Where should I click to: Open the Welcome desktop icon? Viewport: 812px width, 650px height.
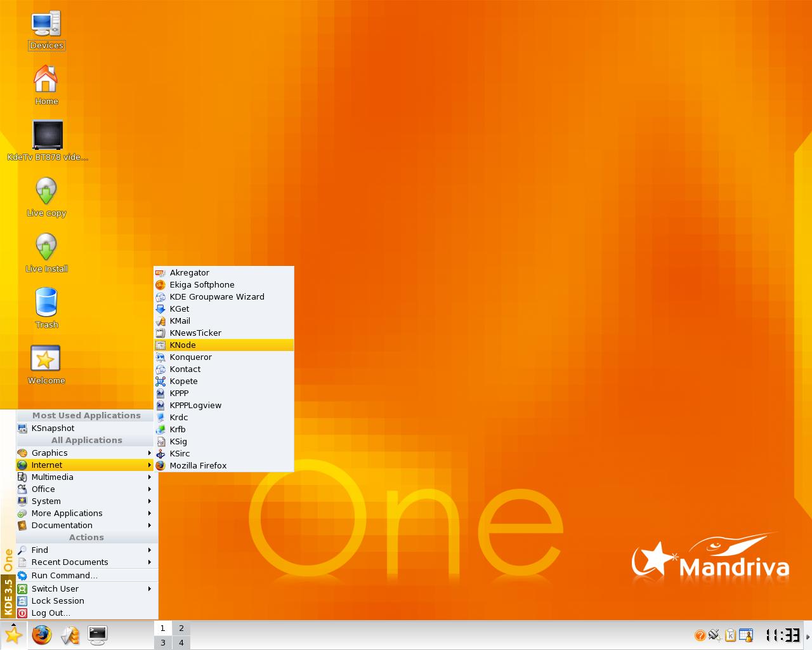[x=46, y=364]
